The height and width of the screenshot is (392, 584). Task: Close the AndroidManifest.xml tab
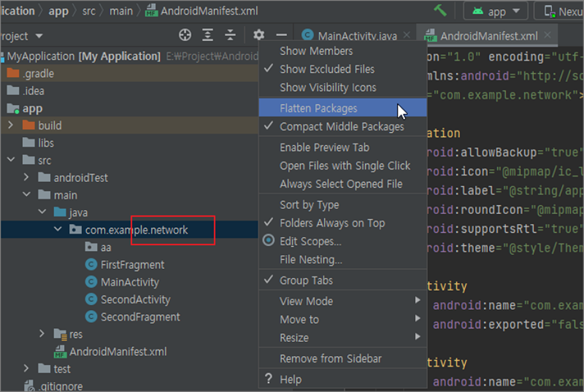coord(548,35)
